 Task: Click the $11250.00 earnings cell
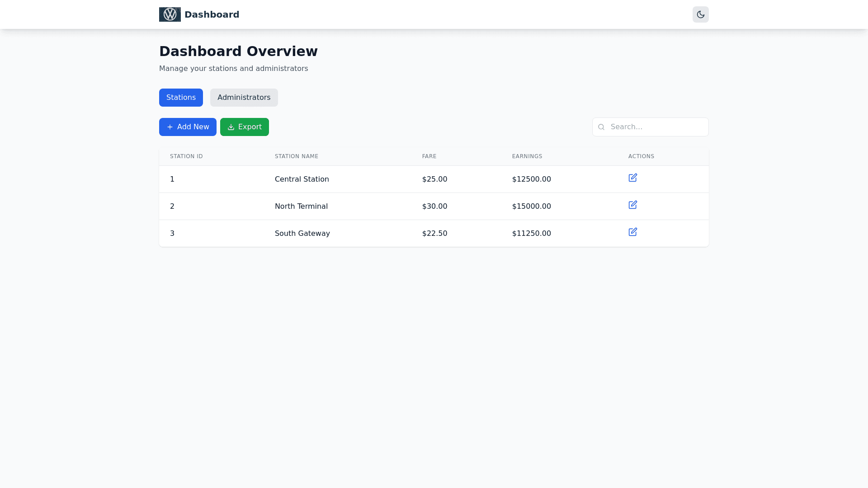[531, 234]
